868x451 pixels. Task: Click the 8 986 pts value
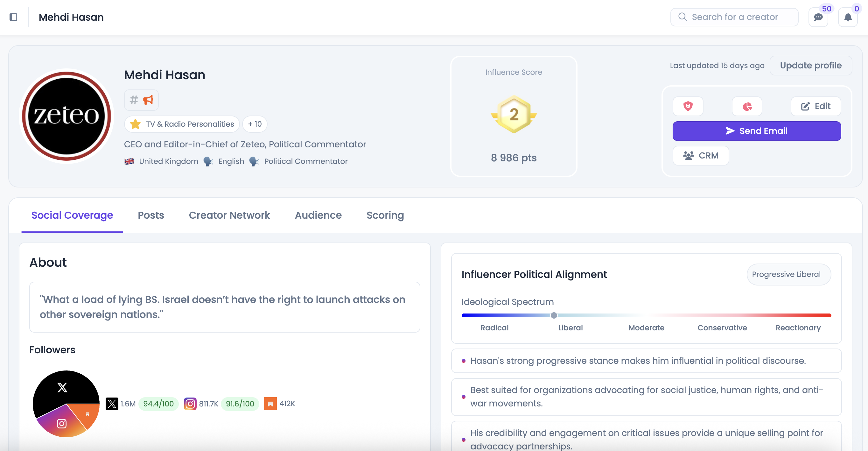click(514, 158)
